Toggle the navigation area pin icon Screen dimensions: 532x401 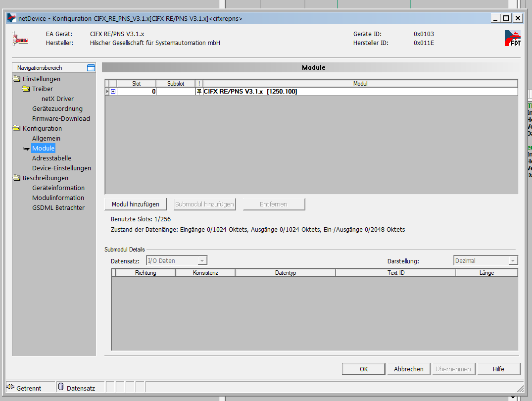[91, 68]
